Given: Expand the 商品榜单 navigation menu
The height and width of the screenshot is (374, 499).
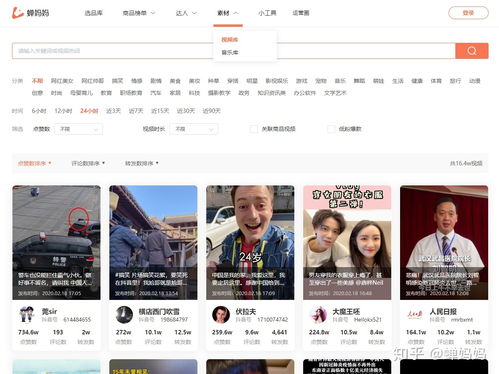Looking at the screenshot, I should (139, 13).
